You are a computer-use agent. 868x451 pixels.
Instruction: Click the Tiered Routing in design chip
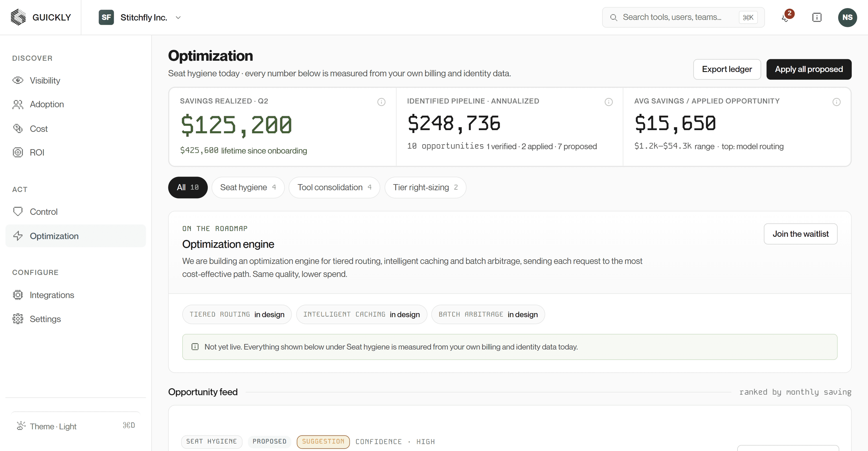coord(237,314)
